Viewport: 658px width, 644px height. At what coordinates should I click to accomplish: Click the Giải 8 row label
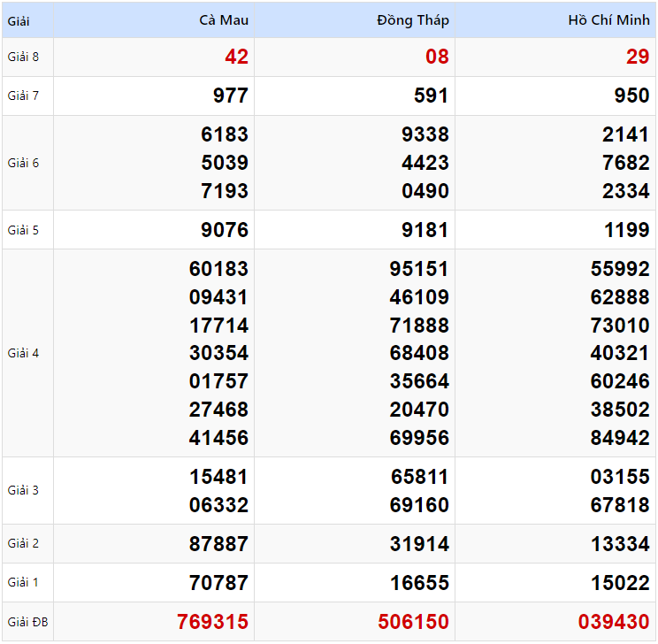(x=24, y=57)
